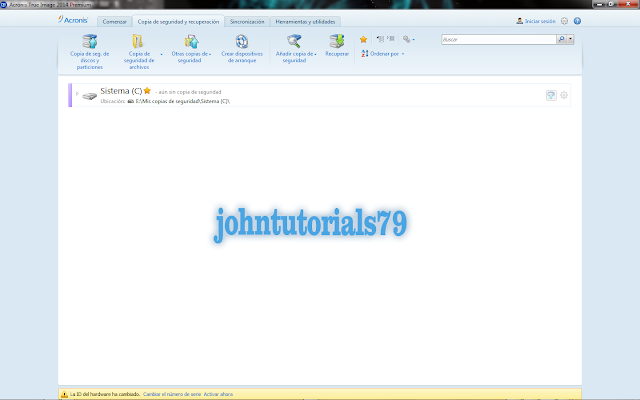Click the Sistema (C) disk icon

(89, 96)
